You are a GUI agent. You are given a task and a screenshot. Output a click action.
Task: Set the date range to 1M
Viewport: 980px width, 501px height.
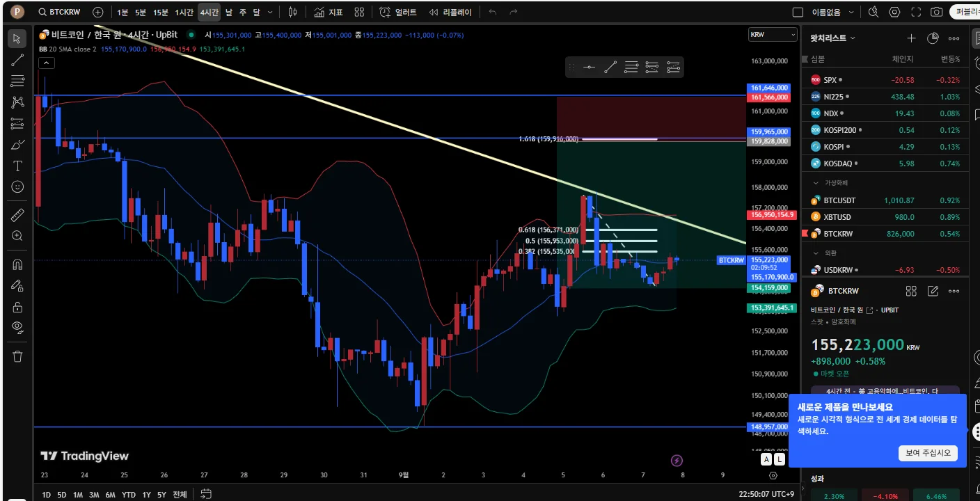point(78,495)
